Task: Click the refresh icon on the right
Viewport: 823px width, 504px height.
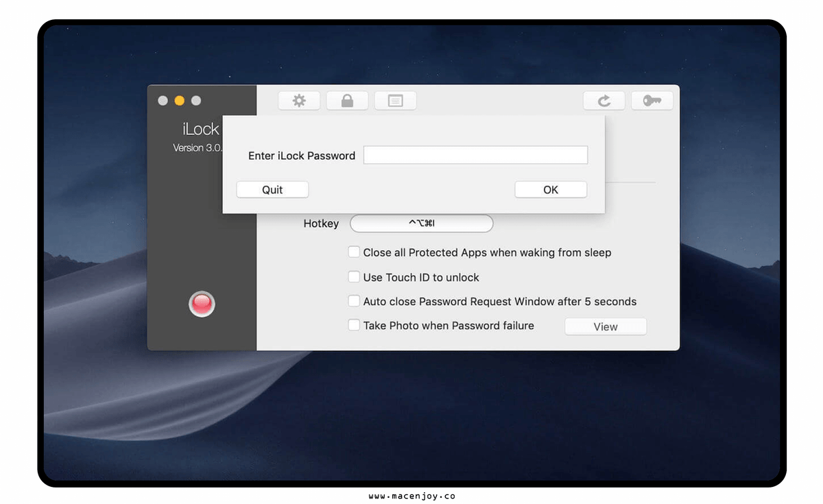Action: point(604,100)
